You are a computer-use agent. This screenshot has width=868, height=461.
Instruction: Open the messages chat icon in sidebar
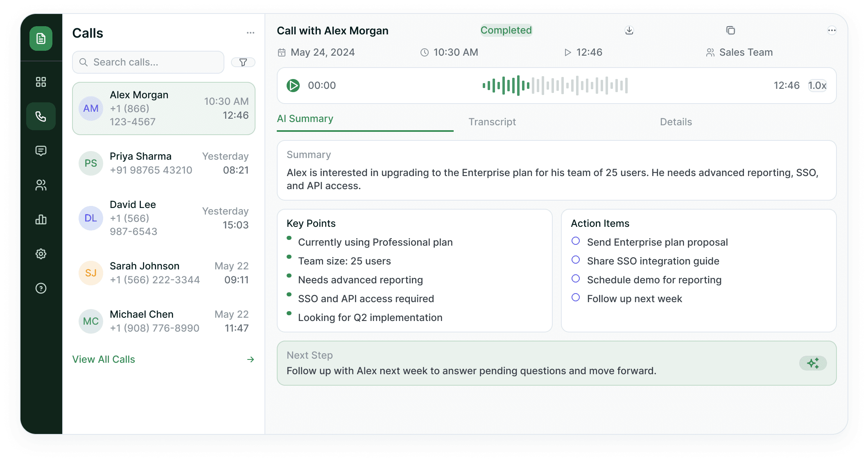[x=41, y=151]
